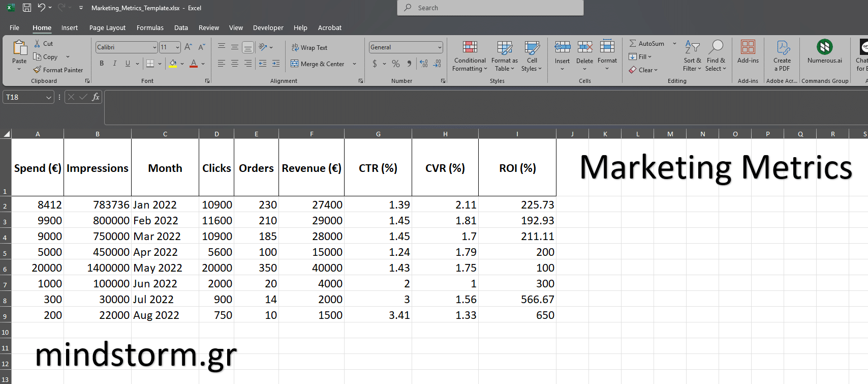This screenshot has width=868, height=384.
Task: Click the Increase Font Size icon
Action: click(x=188, y=47)
